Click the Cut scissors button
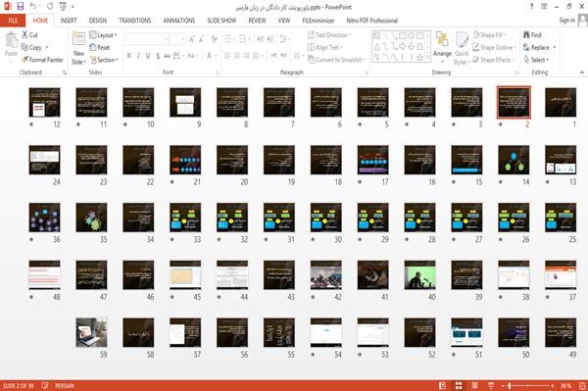 29,35
